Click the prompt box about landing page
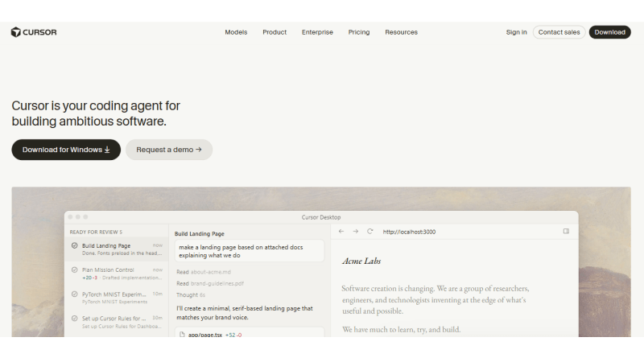Viewport: 644px width, 358px height. pyautogui.click(x=250, y=251)
